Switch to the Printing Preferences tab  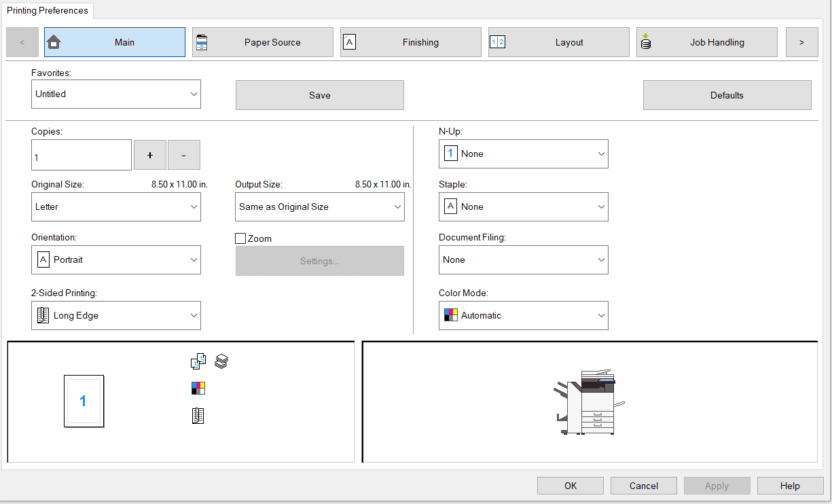[47, 10]
